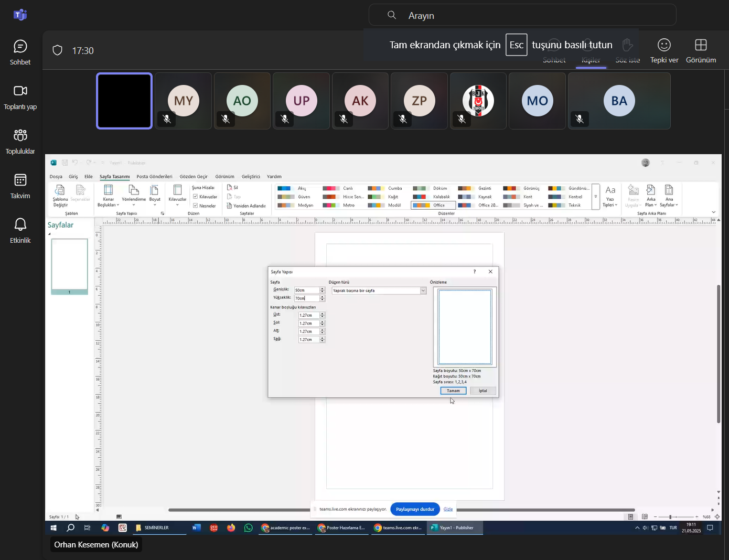Switch to the Gözden Geçir tab
729x560 pixels.
click(194, 177)
